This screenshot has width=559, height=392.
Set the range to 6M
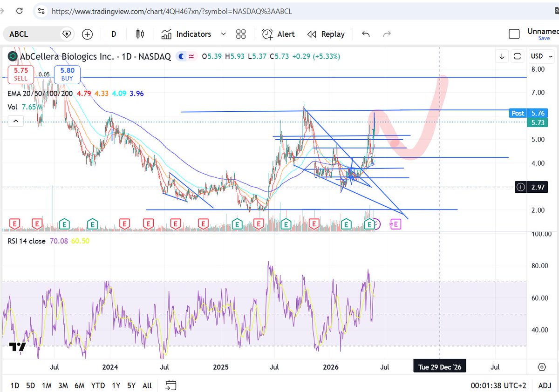pyautogui.click(x=80, y=385)
